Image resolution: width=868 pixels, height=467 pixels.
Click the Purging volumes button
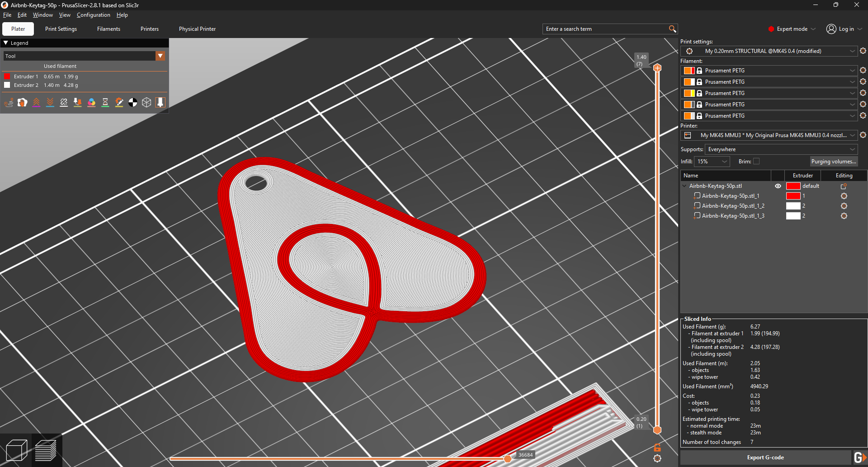[x=834, y=162]
